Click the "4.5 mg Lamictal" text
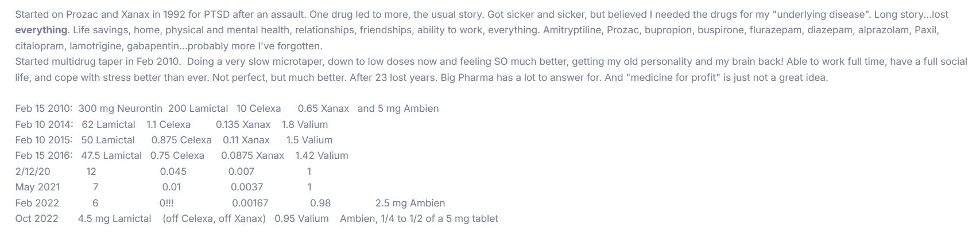The image size is (980, 238). point(115,219)
